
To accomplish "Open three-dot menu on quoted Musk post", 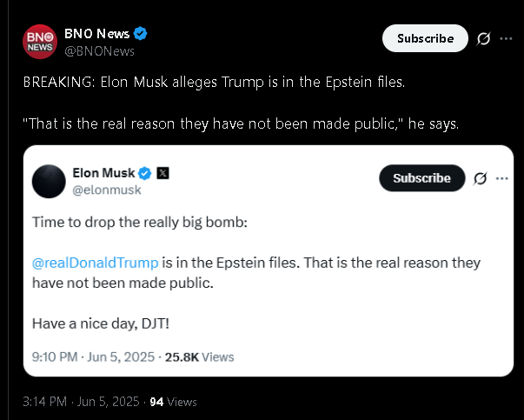I will tap(502, 178).
